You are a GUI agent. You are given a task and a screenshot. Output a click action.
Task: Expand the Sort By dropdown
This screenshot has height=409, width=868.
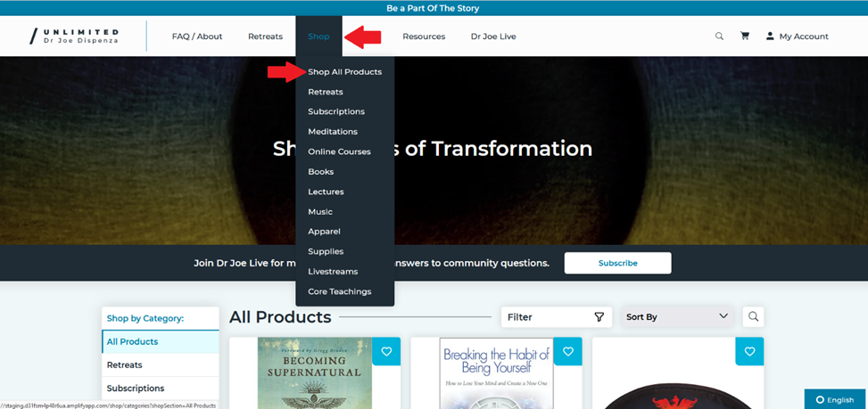click(677, 317)
